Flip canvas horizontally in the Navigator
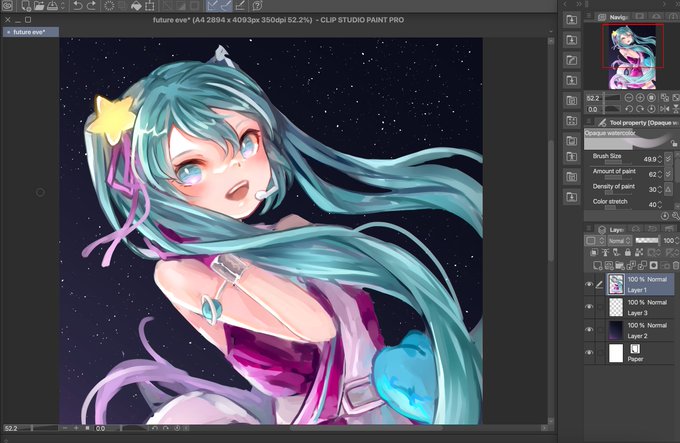This screenshot has width=680, height=443. pos(665,109)
